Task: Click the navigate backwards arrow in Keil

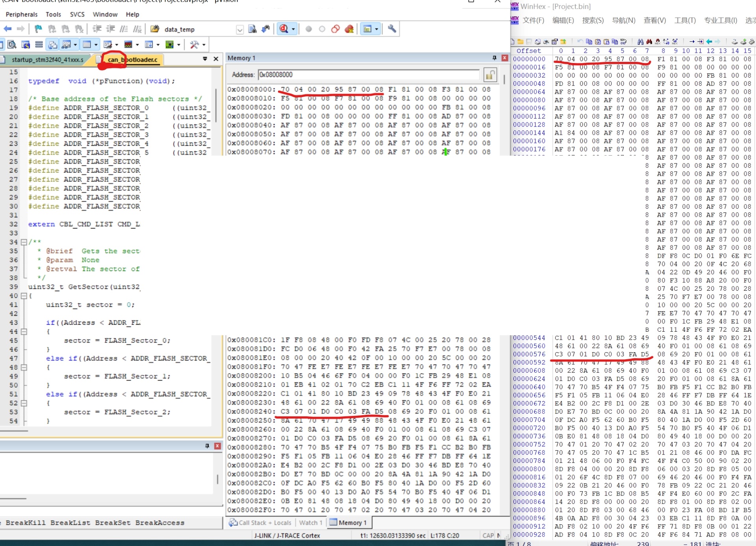Action: [8, 29]
